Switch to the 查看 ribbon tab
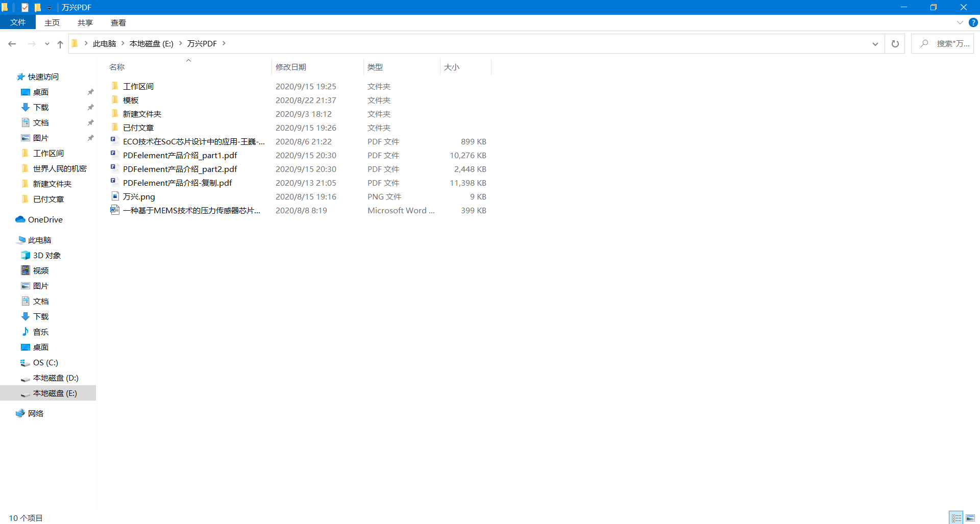This screenshot has height=524, width=980. pos(118,22)
